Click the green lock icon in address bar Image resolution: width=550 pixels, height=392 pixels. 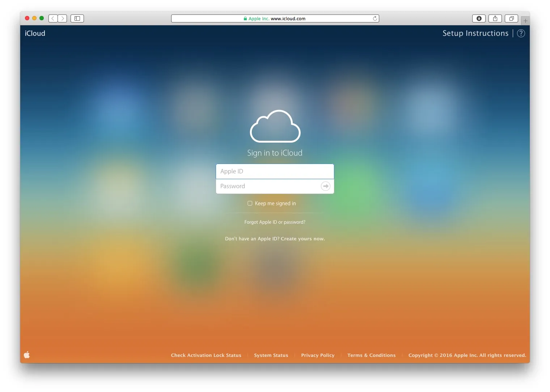click(245, 19)
